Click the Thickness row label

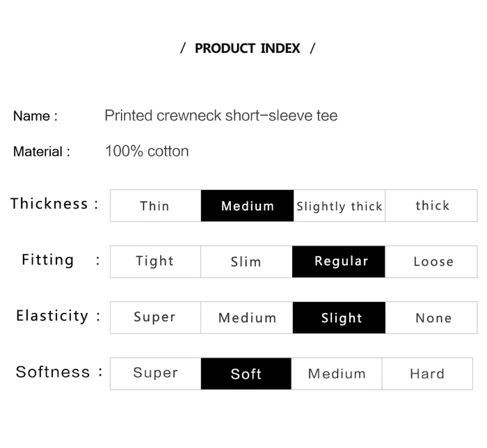(49, 204)
